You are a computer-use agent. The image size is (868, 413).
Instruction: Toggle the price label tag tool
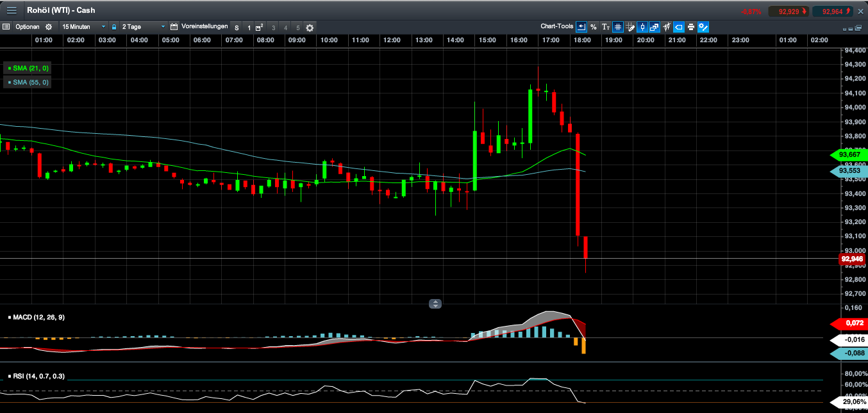coord(679,27)
